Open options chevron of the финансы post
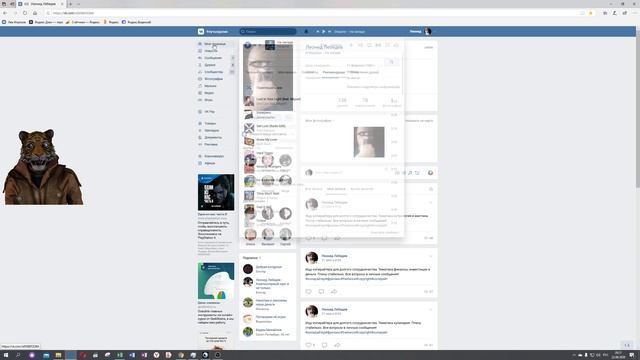The height and width of the screenshot is (360, 640). 430,256
